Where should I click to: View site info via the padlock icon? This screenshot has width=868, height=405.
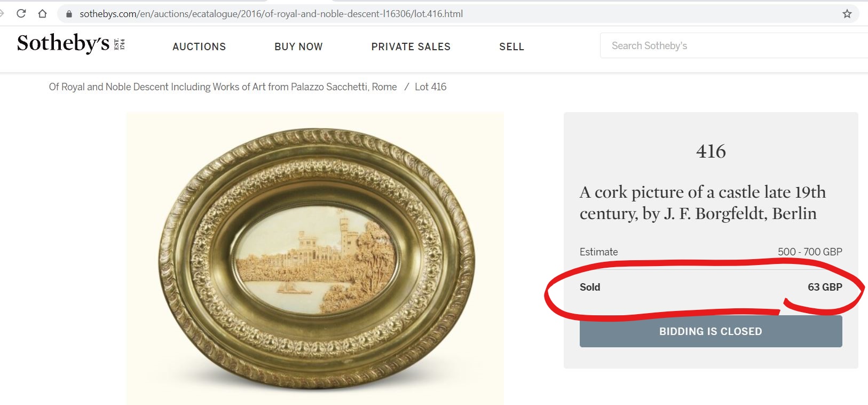(69, 14)
